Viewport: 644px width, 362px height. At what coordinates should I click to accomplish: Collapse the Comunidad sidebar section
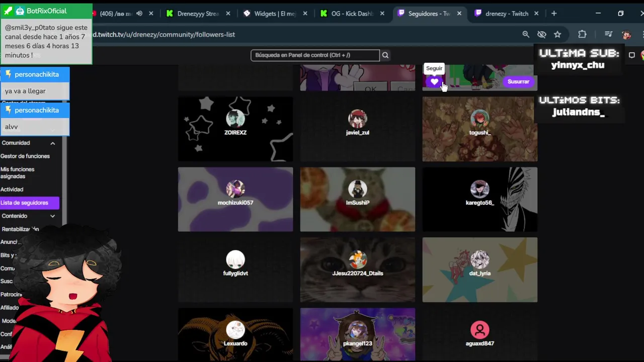tap(52, 143)
